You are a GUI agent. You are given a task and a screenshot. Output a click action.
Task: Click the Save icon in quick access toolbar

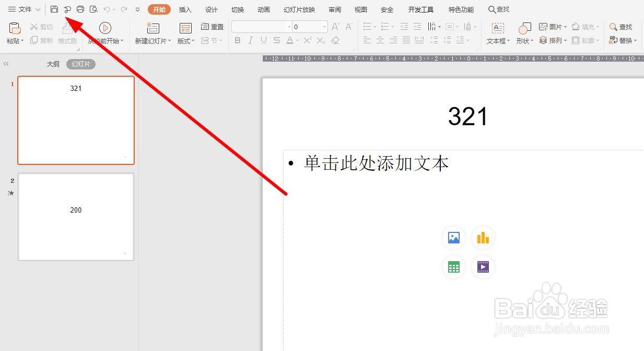click(x=54, y=9)
